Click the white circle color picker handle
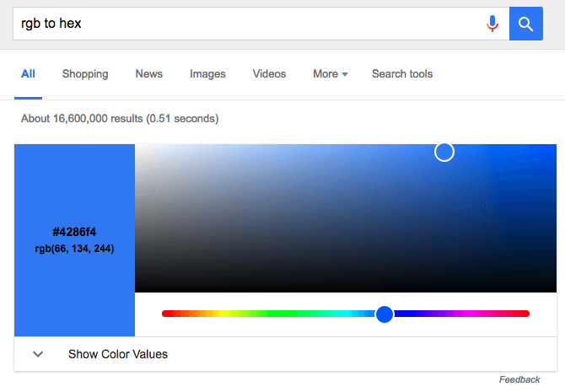 click(x=444, y=152)
